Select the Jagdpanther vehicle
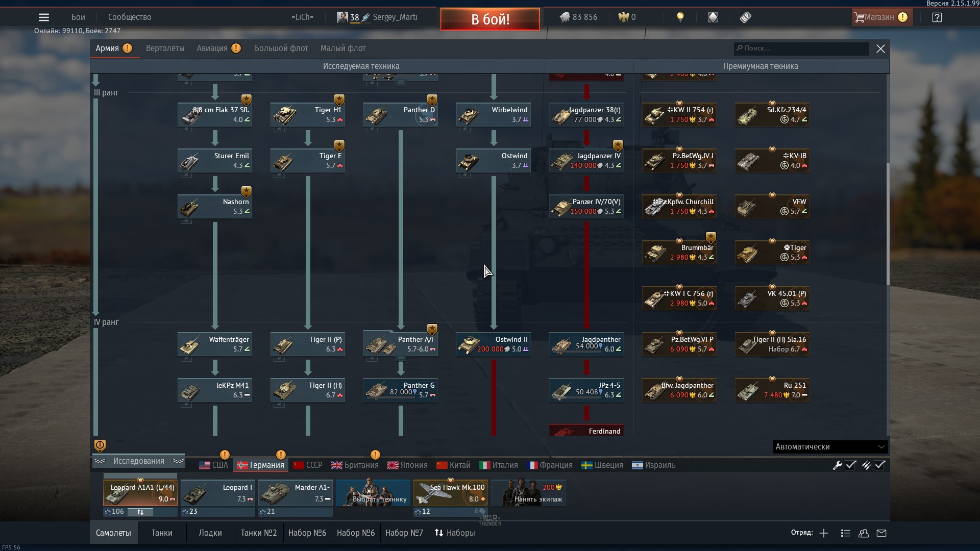 (x=586, y=344)
